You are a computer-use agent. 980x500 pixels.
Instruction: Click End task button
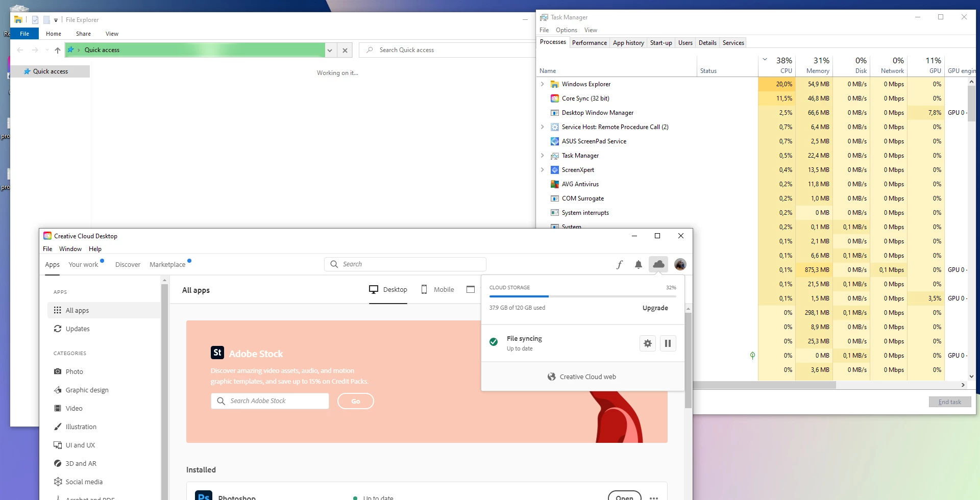pyautogui.click(x=949, y=402)
